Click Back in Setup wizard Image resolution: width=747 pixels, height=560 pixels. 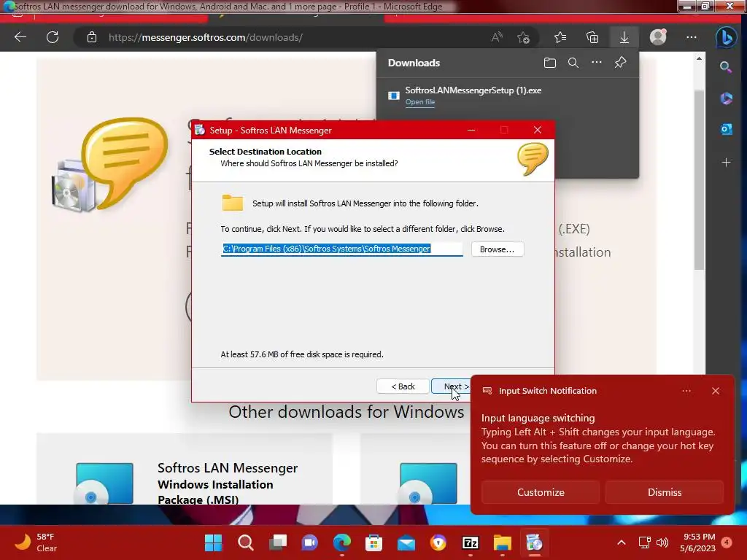[x=403, y=386]
